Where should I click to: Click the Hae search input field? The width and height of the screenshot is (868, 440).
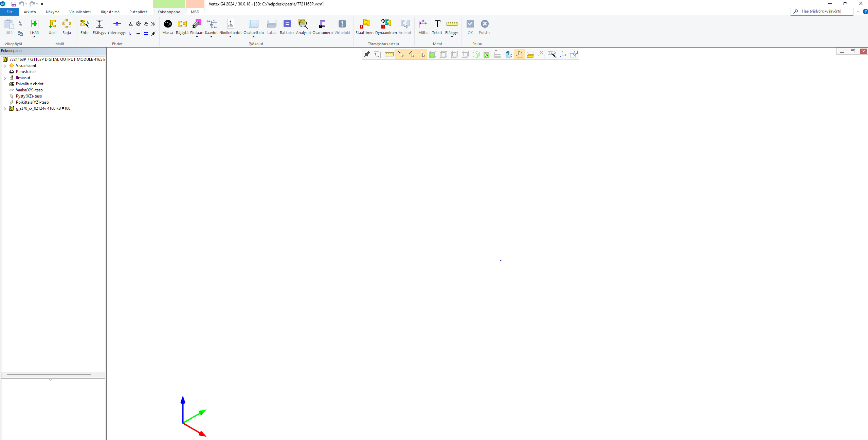[x=825, y=12]
